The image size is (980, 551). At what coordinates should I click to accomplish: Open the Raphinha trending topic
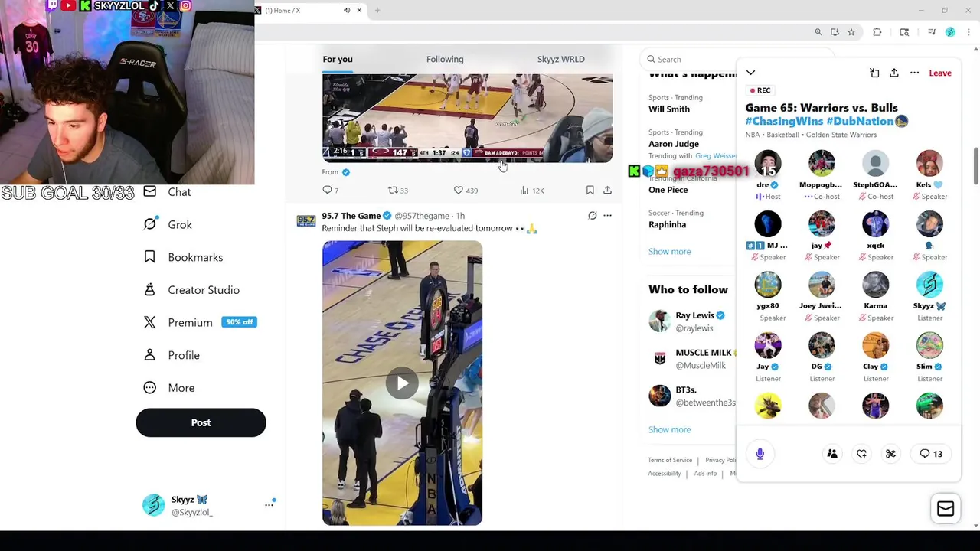[x=668, y=224]
